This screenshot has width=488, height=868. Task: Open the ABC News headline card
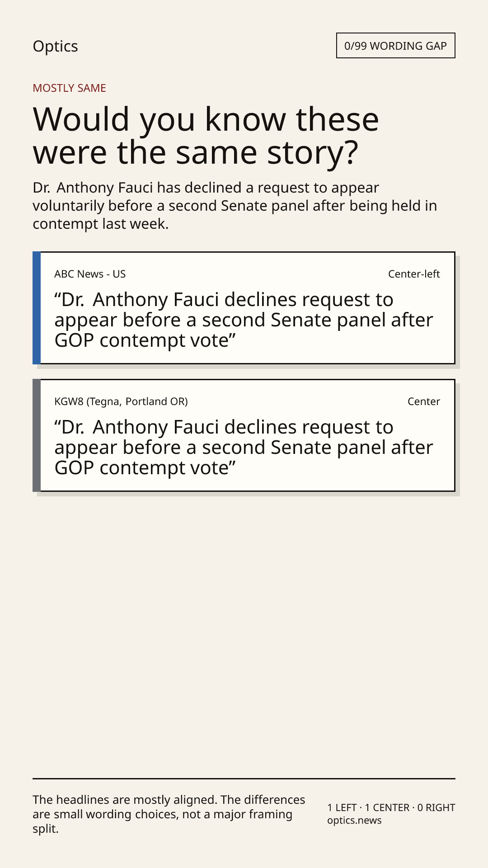pyautogui.click(x=244, y=308)
